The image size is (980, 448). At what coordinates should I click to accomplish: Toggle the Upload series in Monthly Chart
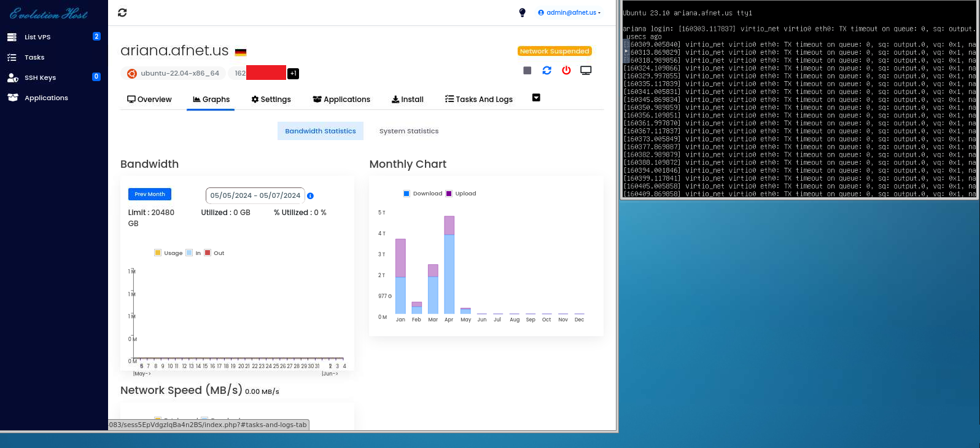(x=461, y=194)
